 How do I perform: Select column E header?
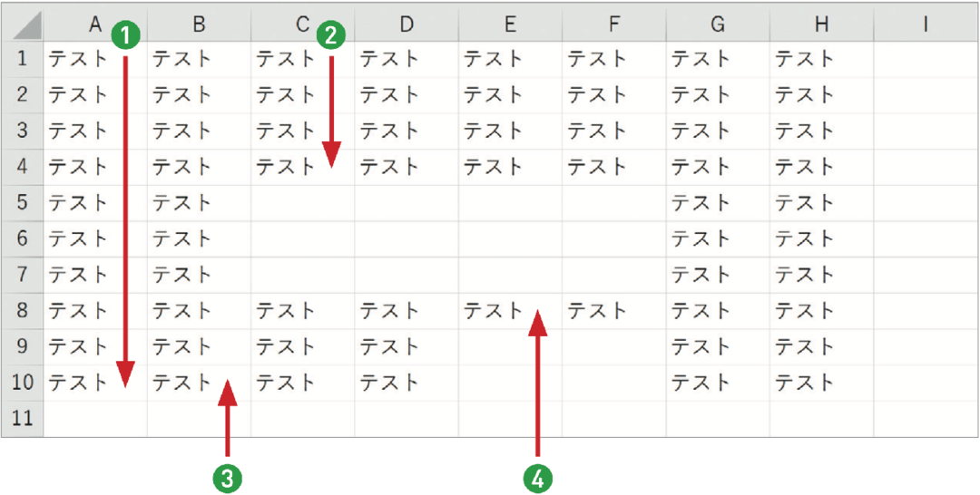(510, 24)
